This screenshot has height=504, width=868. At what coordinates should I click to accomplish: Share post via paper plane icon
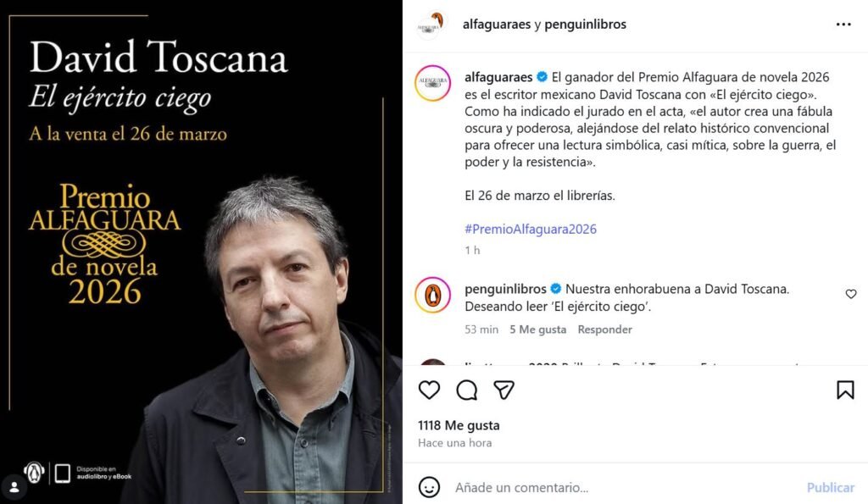(504, 390)
